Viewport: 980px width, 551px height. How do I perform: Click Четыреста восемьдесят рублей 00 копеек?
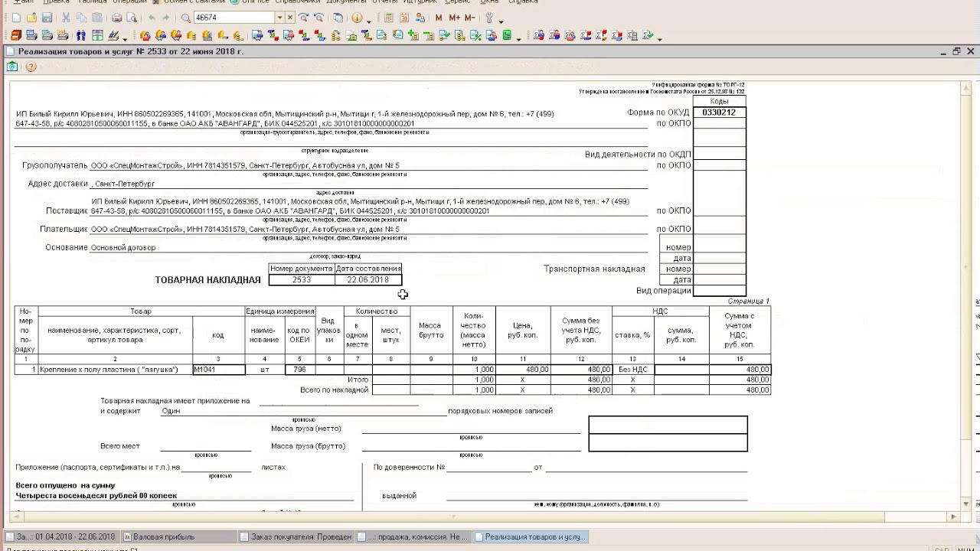96,496
